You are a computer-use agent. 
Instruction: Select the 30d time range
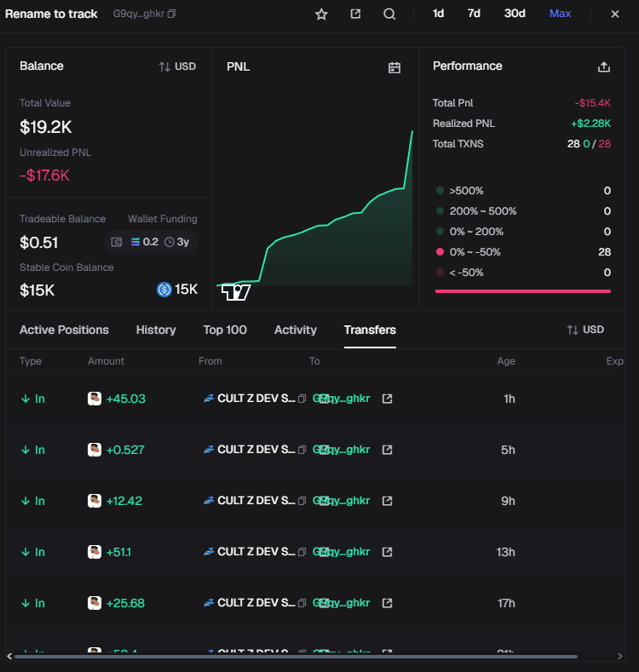coord(515,14)
